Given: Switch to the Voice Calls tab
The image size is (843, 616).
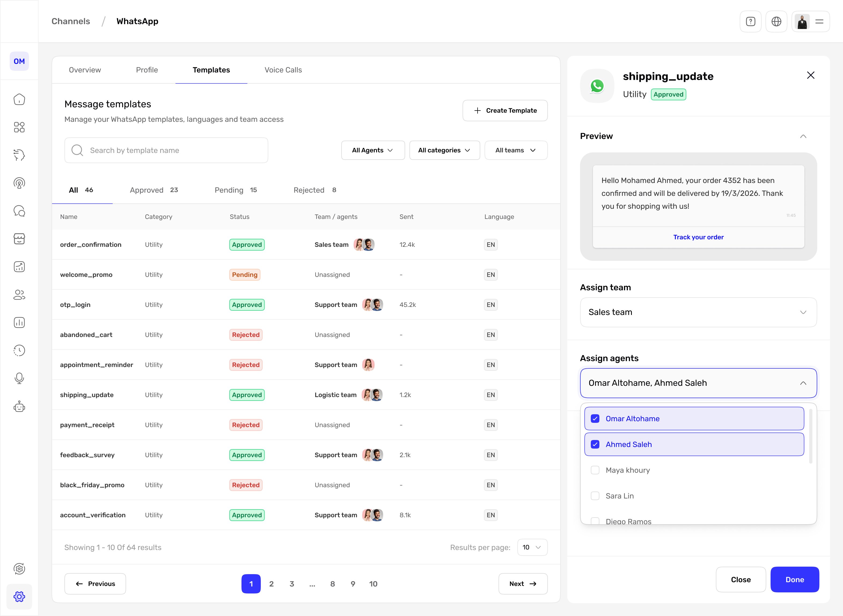Looking at the screenshot, I should (x=283, y=70).
